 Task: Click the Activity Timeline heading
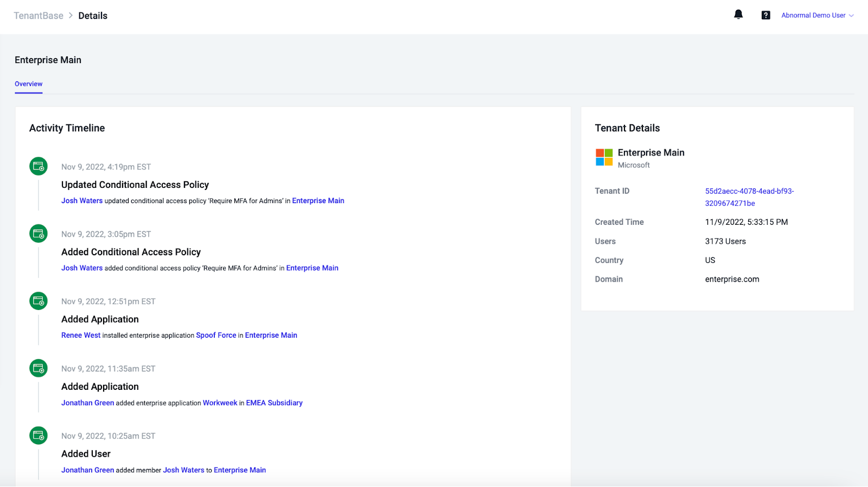[x=67, y=128]
